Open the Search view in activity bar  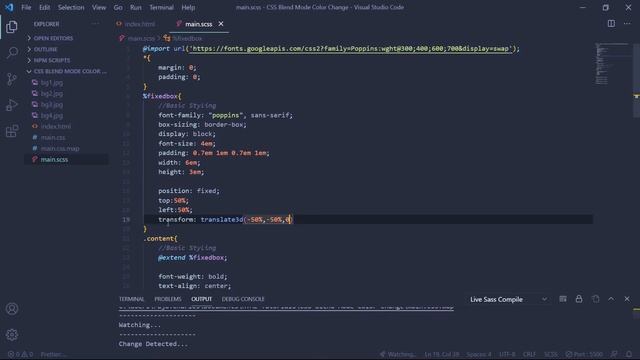12,53
